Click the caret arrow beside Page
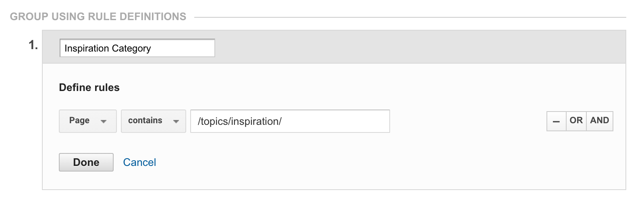Image resolution: width=644 pixels, height=211 pixels. click(104, 122)
